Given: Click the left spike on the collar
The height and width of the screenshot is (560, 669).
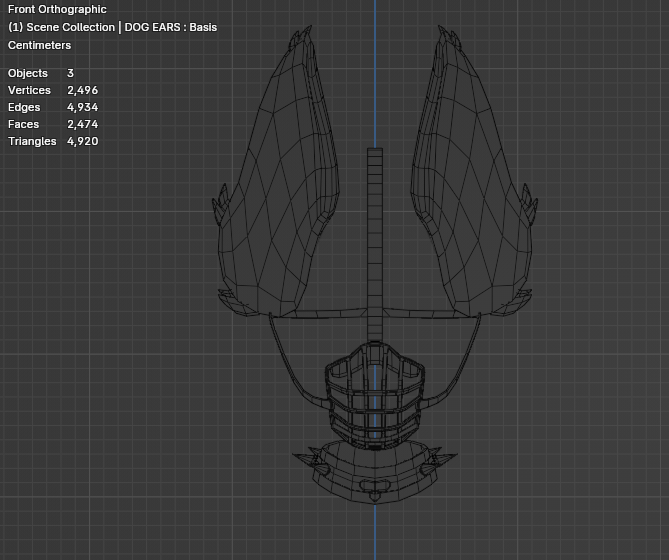Looking at the screenshot, I should point(306,458).
